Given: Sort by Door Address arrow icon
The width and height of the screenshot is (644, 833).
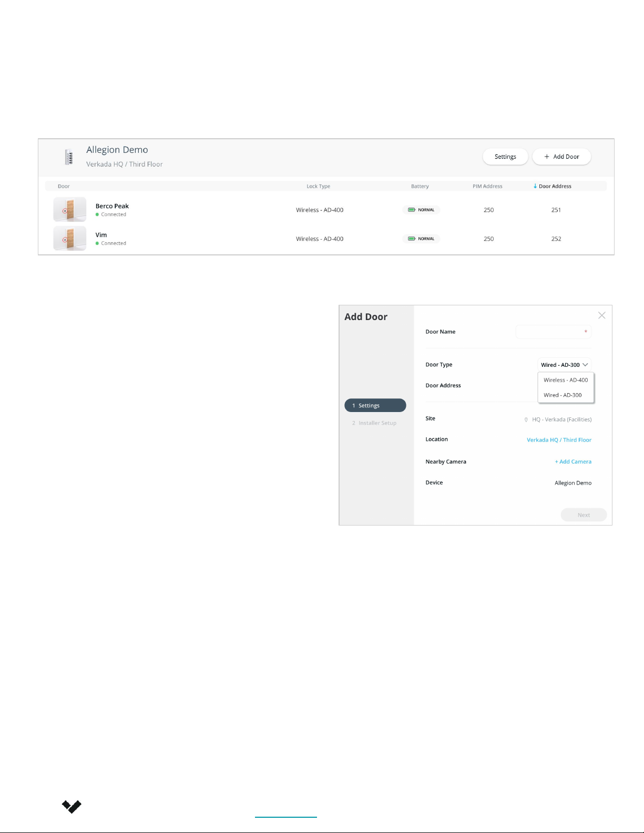Looking at the screenshot, I should click(535, 186).
